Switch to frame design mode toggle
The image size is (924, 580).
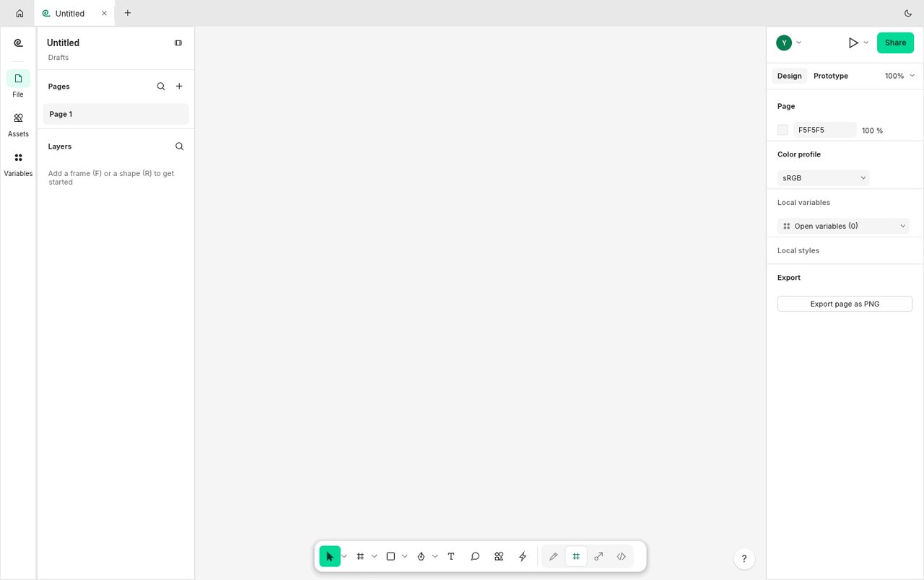coord(576,556)
